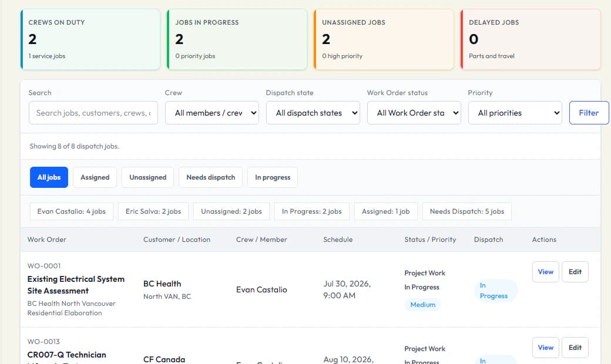Open the Unassigned Jobs summary card

point(384,40)
